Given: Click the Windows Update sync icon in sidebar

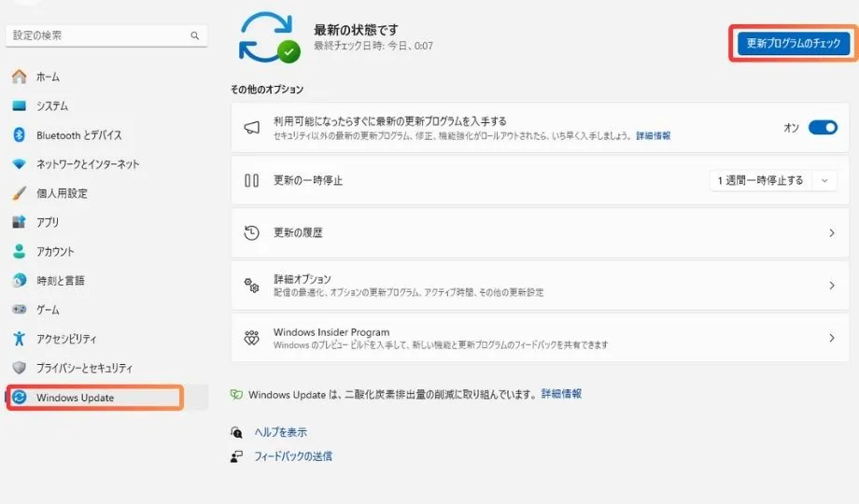Looking at the screenshot, I should [x=20, y=398].
